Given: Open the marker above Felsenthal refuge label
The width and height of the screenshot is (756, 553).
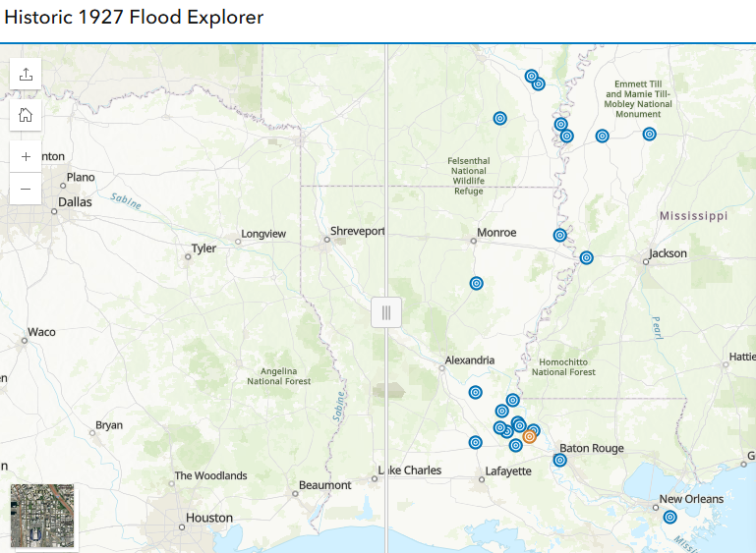Looking at the screenshot, I should click(x=500, y=119).
